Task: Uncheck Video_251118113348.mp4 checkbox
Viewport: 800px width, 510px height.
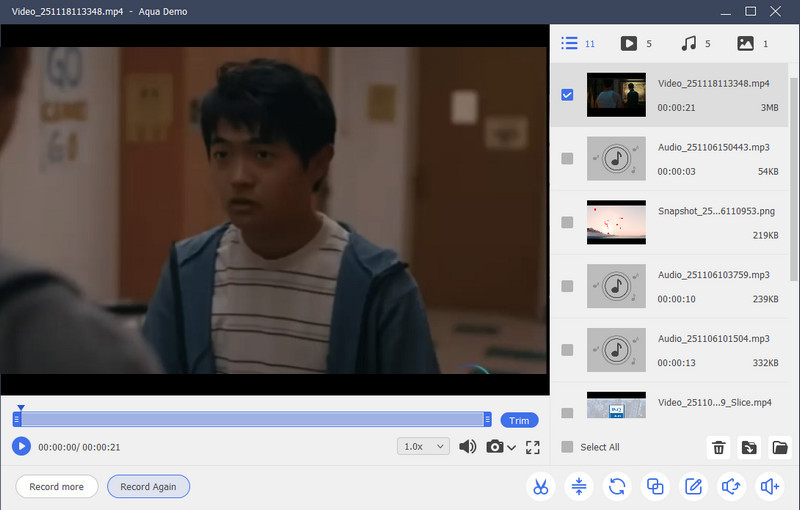Action: [x=567, y=95]
